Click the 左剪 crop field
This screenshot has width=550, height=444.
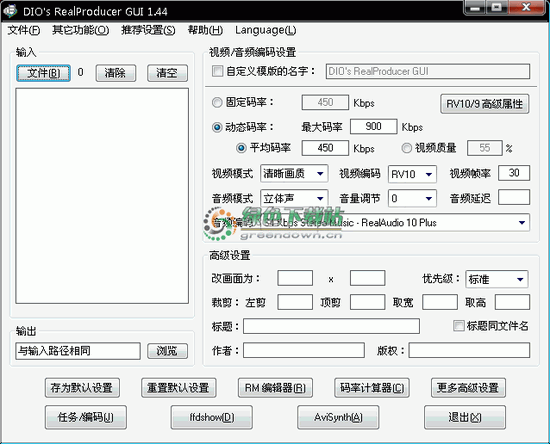point(295,302)
